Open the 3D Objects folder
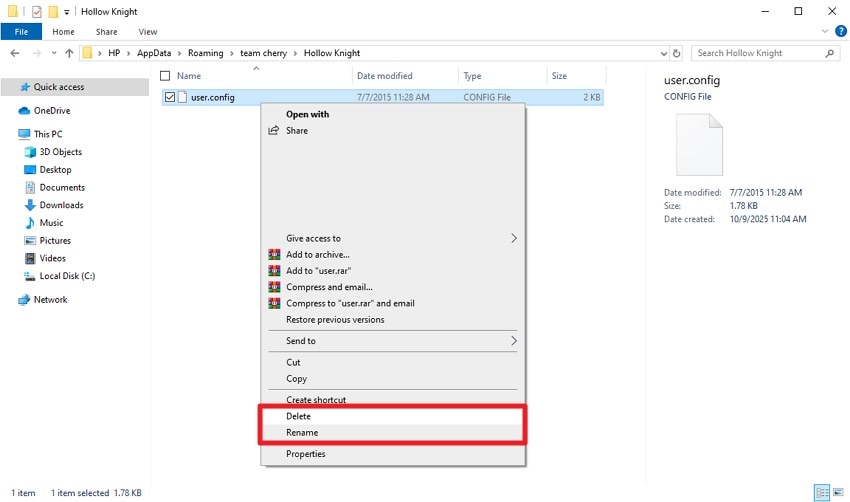 pyautogui.click(x=61, y=152)
